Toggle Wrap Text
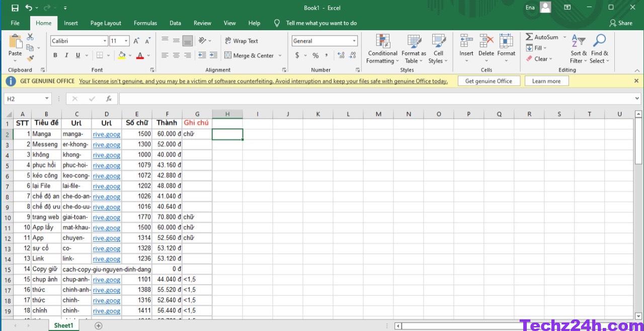The image size is (644, 331). tap(242, 41)
